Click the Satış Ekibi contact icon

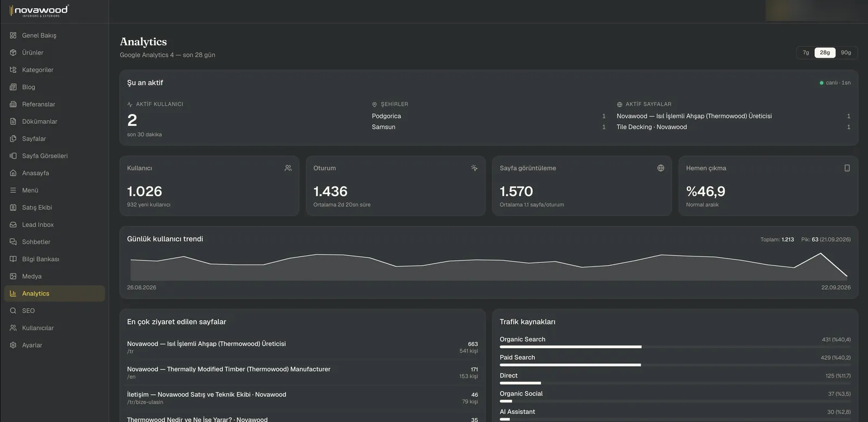13,207
